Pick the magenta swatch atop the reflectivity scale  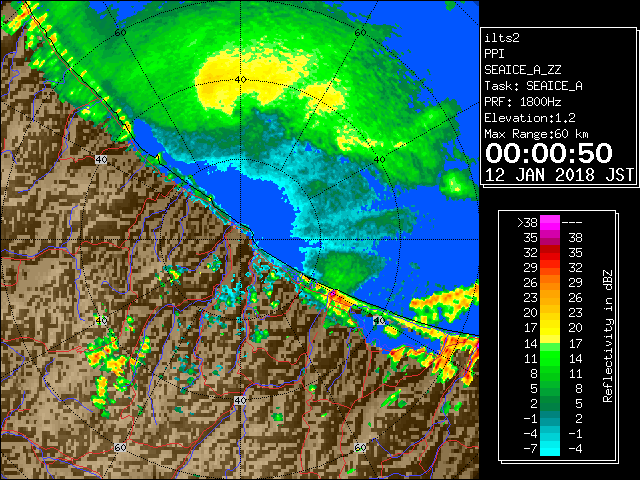(x=550, y=223)
